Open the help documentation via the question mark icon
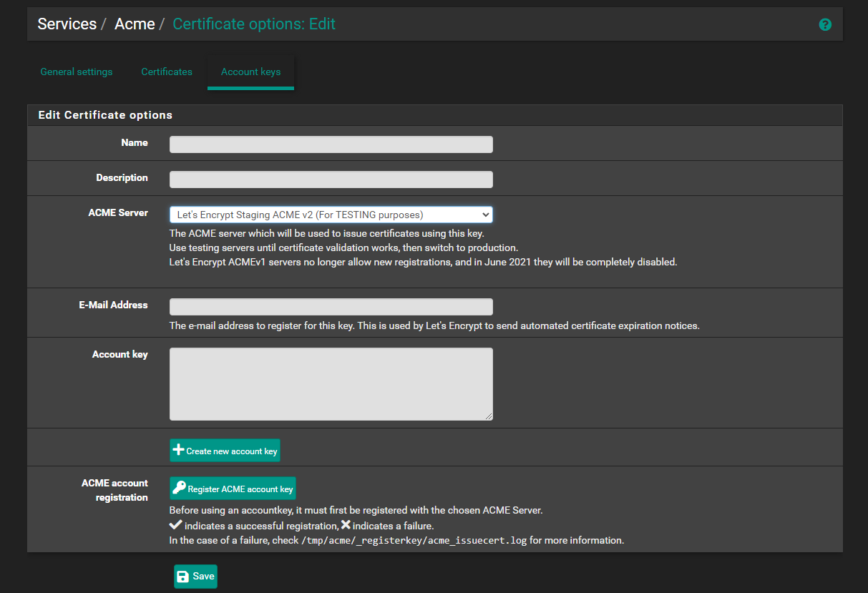 pyautogui.click(x=825, y=24)
